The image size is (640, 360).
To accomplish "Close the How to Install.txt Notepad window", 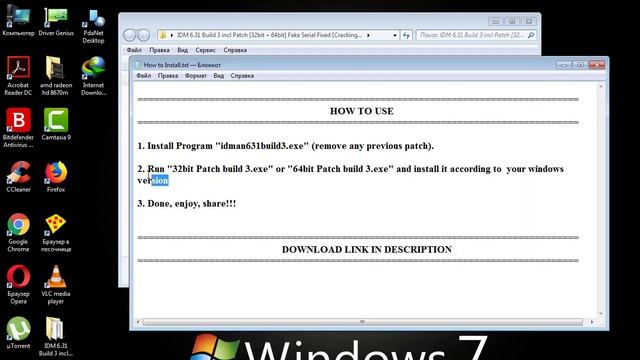I will point(596,65).
